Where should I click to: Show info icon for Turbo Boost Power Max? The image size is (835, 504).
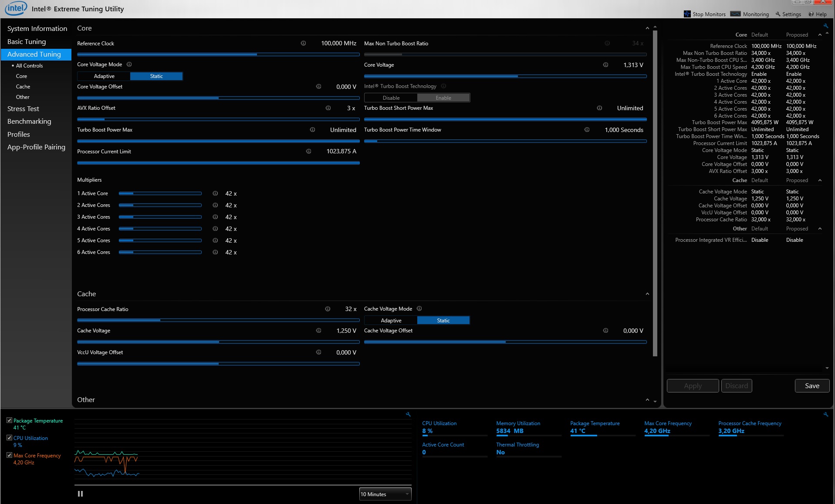coord(312,130)
